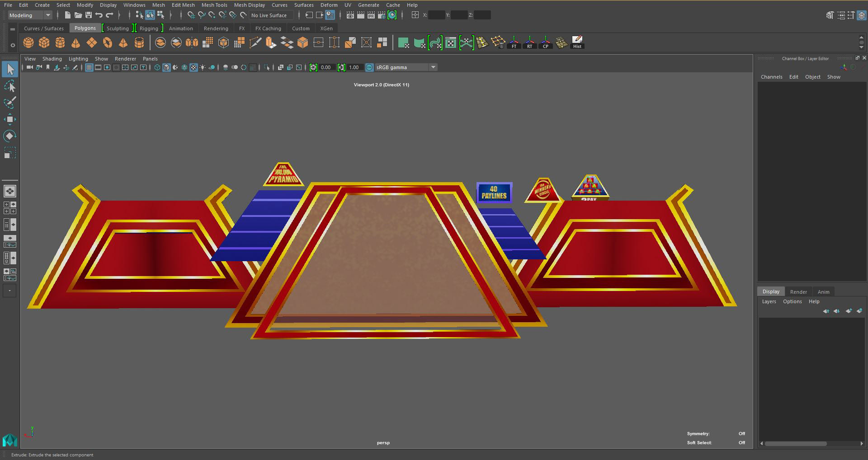
Task: Open the Windows menu
Action: point(134,5)
